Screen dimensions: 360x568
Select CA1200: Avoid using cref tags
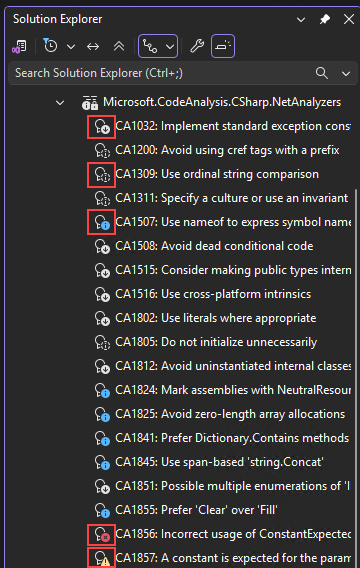[x=227, y=150]
